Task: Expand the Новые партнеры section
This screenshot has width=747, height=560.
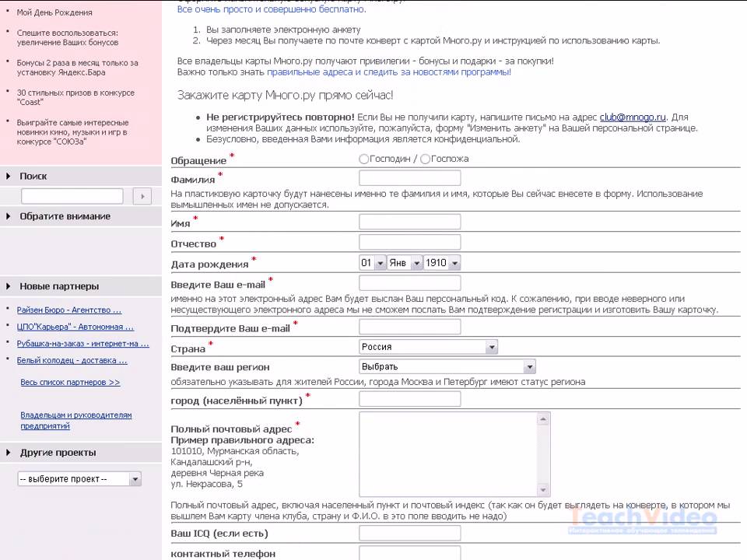Action: click(81, 286)
